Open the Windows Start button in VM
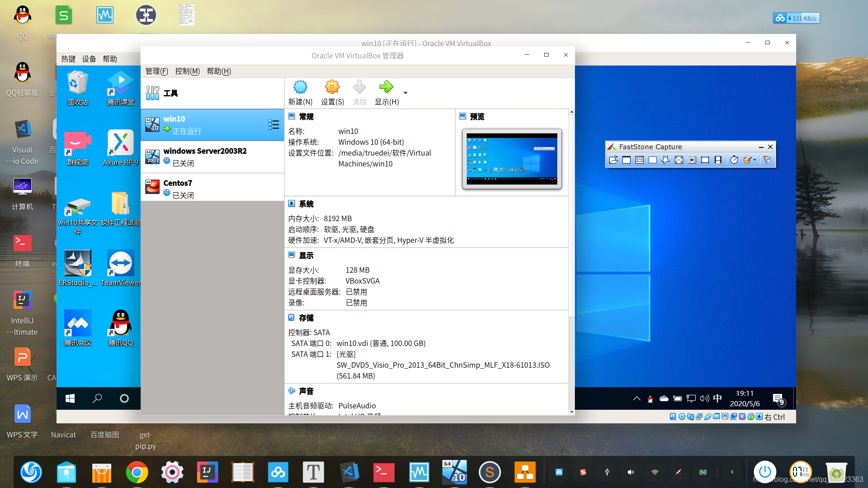The image size is (868, 488). (x=70, y=398)
